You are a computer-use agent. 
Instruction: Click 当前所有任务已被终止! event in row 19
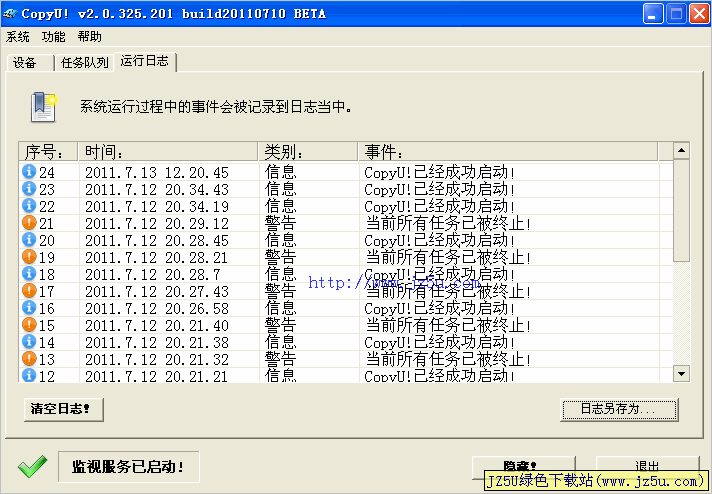[x=448, y=257]
